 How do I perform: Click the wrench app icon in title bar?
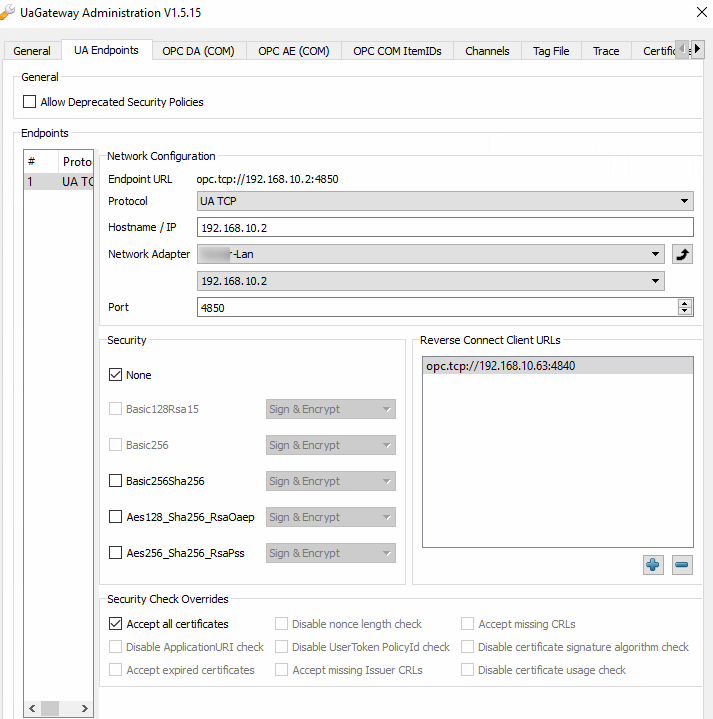point(7,12)
